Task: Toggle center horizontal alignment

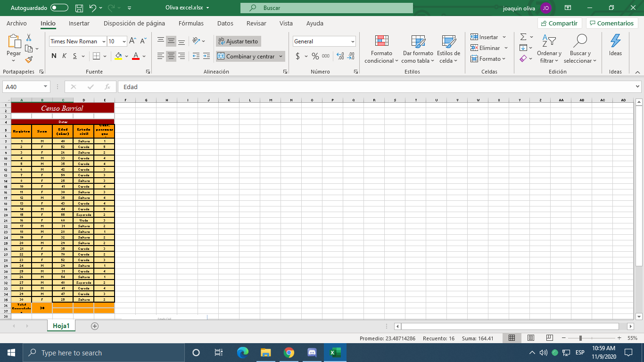Action: 171,56
